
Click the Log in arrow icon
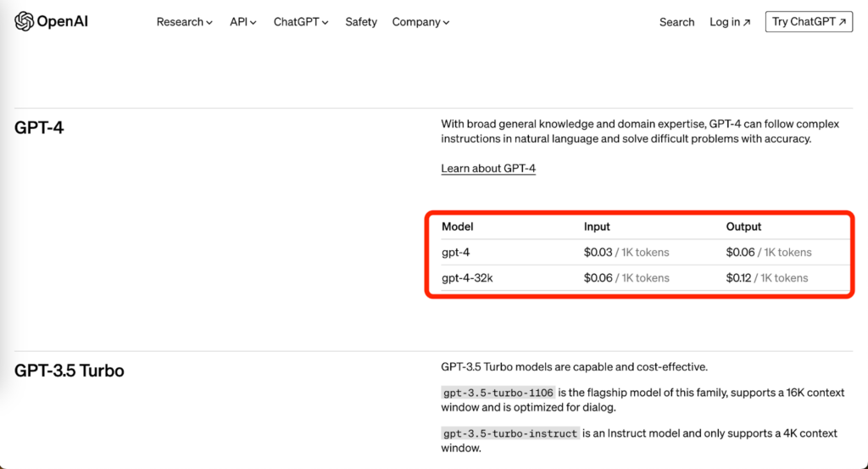click(746, 22)
